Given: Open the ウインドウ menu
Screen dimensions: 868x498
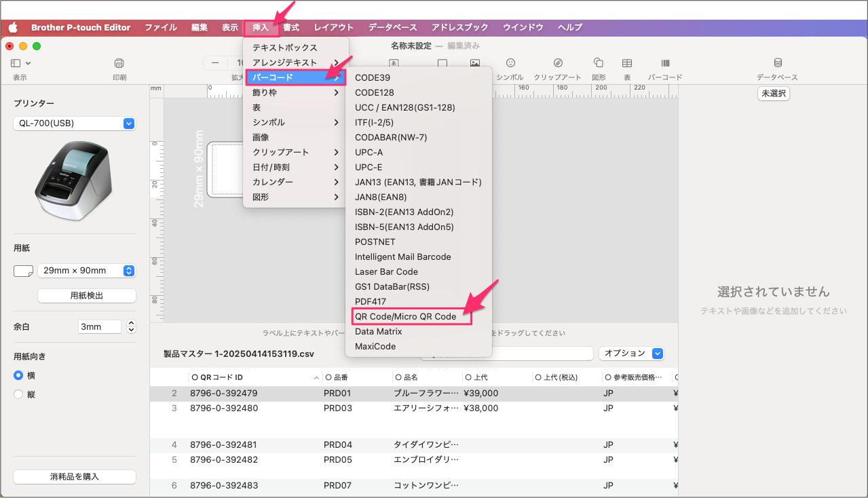Looking at the screenshot, I should (x=523, y=28).
